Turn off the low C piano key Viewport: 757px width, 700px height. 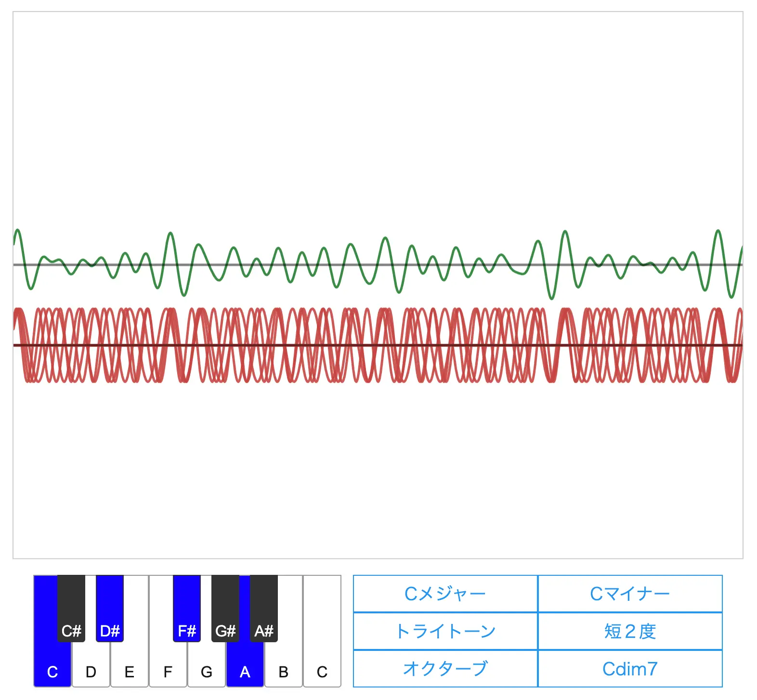pos(52,669)
